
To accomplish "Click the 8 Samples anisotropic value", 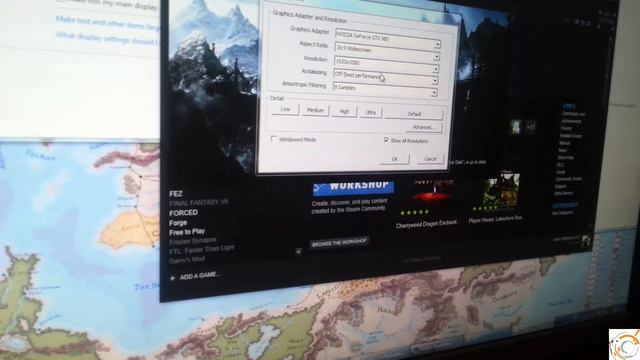I will point(345,87).
